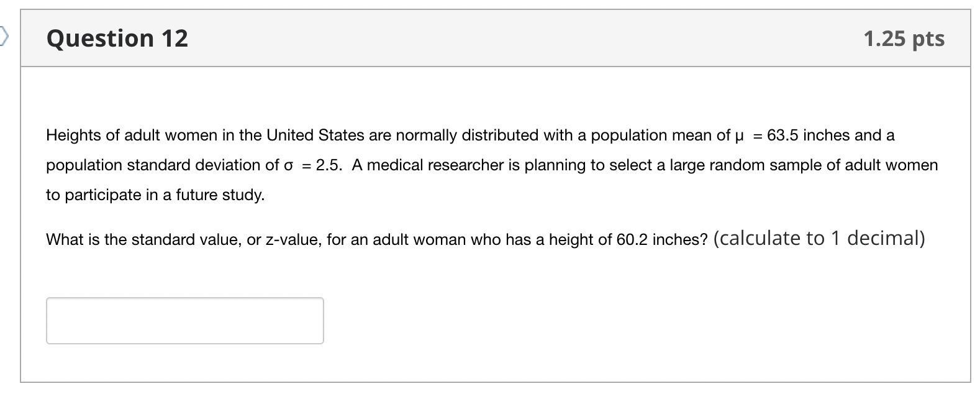Select the question header row
Image resolution: width=980 pixels, height=409 pixels.
491,39
